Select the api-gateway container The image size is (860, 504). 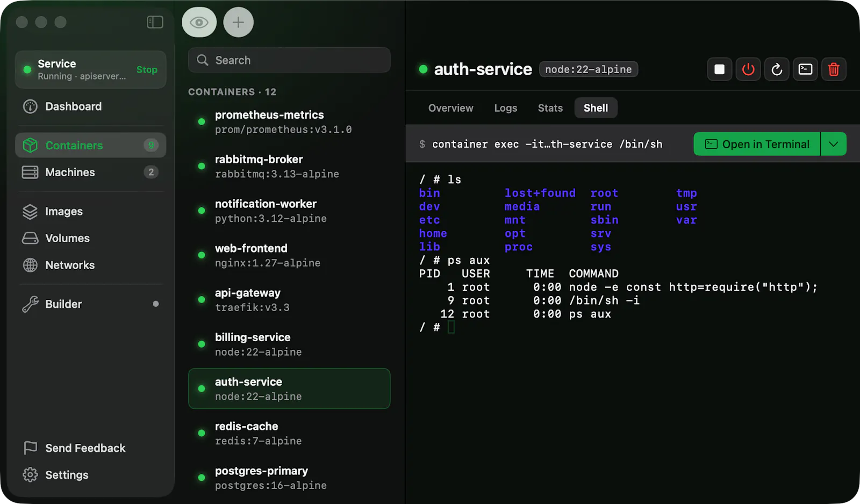tap(289, 300)
